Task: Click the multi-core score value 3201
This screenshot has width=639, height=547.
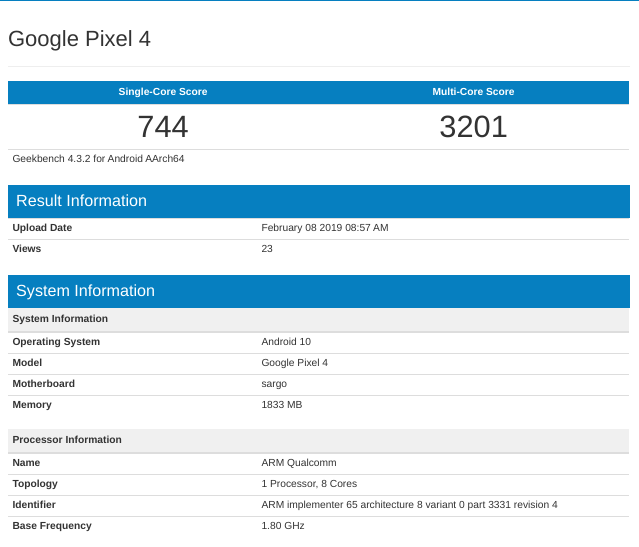Action: click(473, 127)
